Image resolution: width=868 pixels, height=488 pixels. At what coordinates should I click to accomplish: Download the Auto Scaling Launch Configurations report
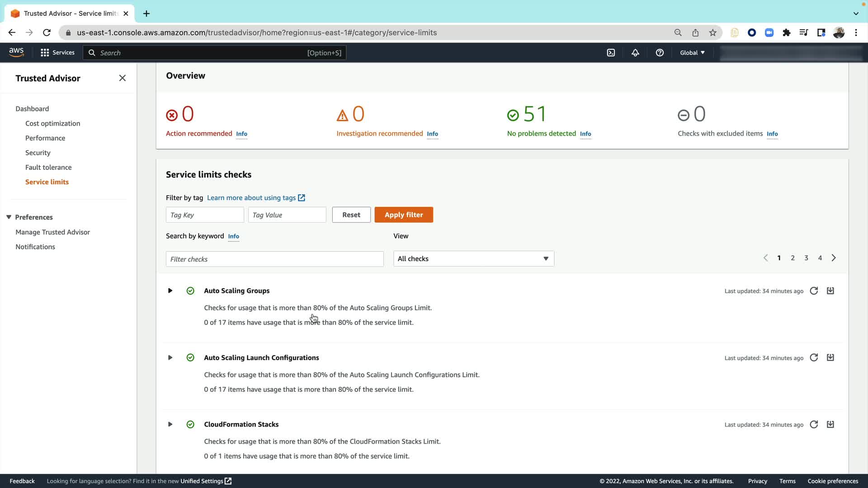[x=830, y=358]
